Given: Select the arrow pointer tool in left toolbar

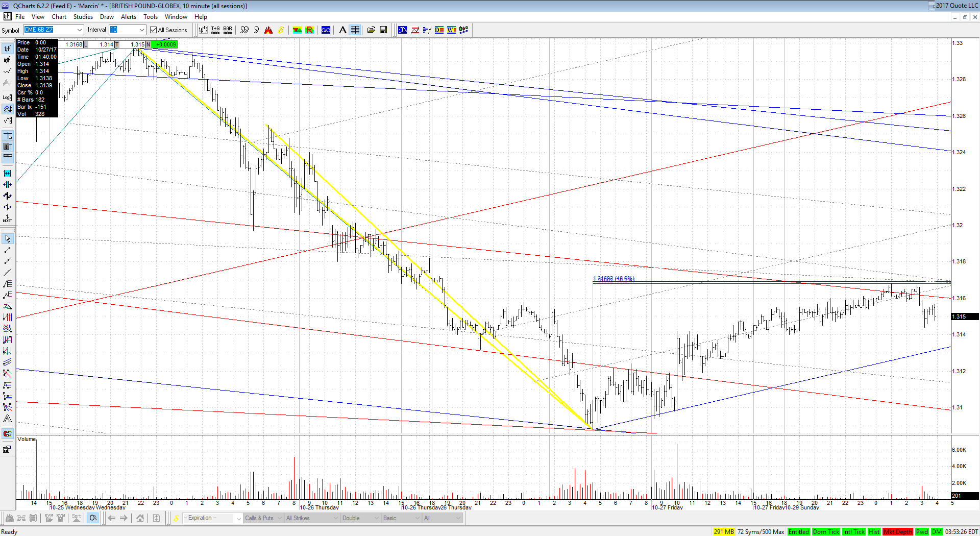Looking at the screenshot, I should (x=7, y=239).
